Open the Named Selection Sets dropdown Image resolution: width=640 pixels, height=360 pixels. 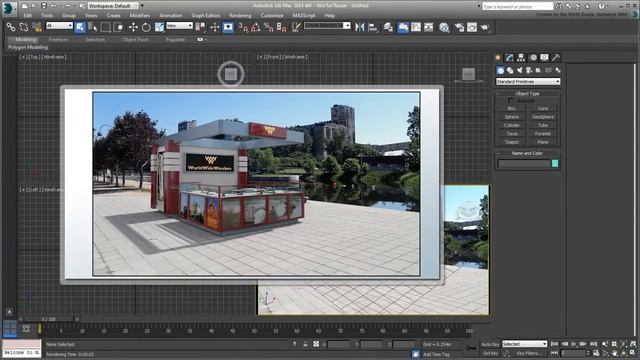point(327,26)
